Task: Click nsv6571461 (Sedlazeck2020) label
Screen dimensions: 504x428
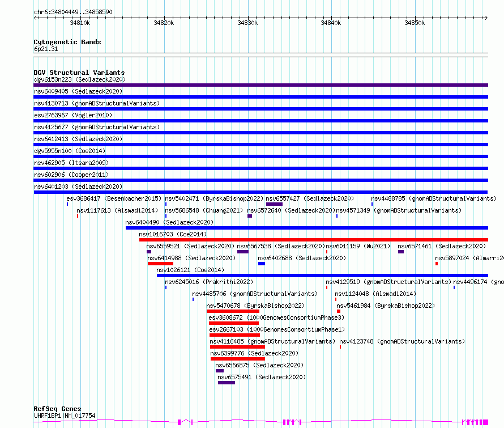Action: pyautogui.click(x=442, y=246)
